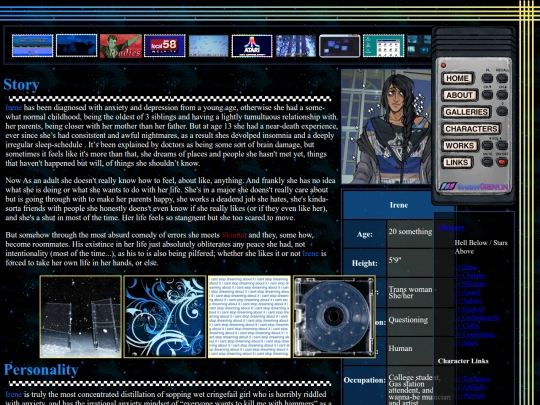This screenshot has height=405, width=540.
Task: Open the dark blue night sky stamp
Action: point(76,45)
